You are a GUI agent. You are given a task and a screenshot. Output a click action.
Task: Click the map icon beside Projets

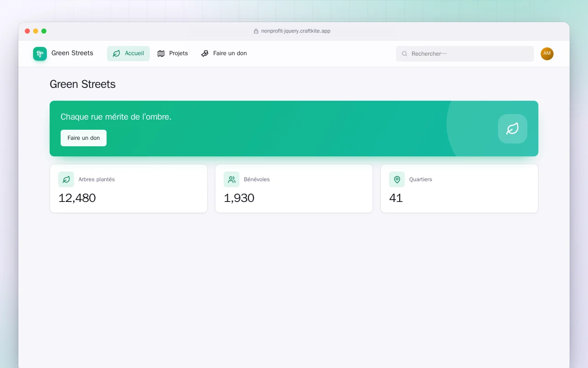coord(161,53)
